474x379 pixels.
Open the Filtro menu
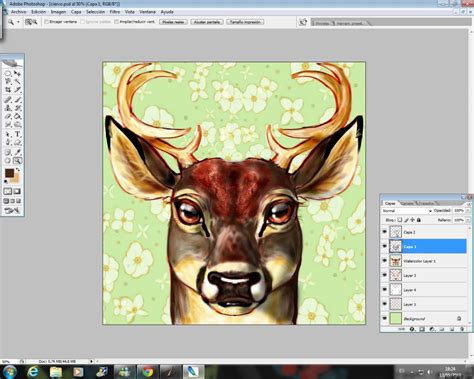coord(115,12)
